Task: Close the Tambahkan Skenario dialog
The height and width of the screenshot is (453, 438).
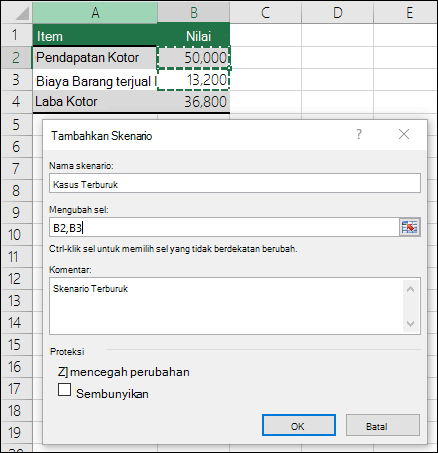Action: tap(404, 134)
